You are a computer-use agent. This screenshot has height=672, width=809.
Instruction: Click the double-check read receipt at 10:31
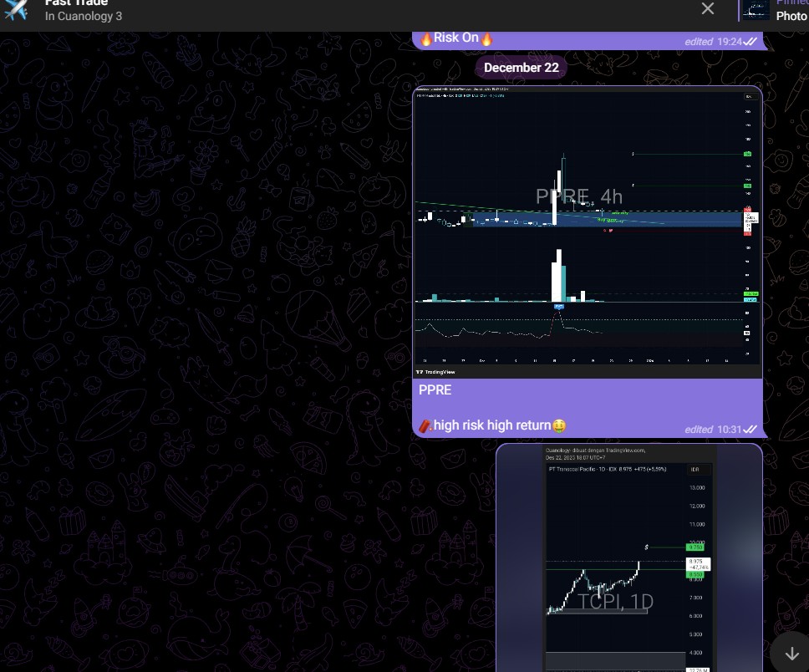(750, 429)
